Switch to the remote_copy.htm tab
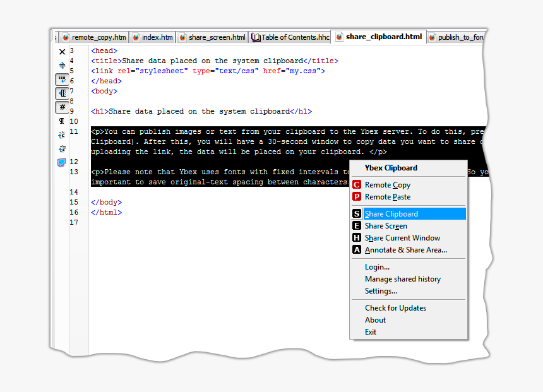The image size is (543, 392). click(x=94, y=37)
